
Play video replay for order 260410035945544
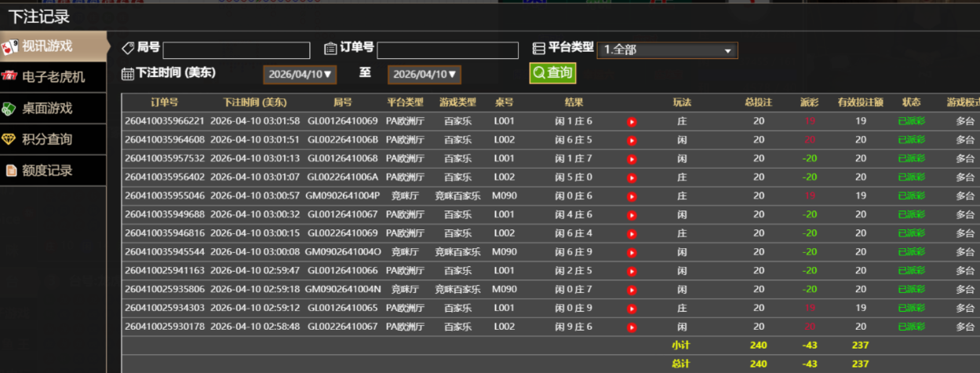pyautogui.click(x=632, y=252)
